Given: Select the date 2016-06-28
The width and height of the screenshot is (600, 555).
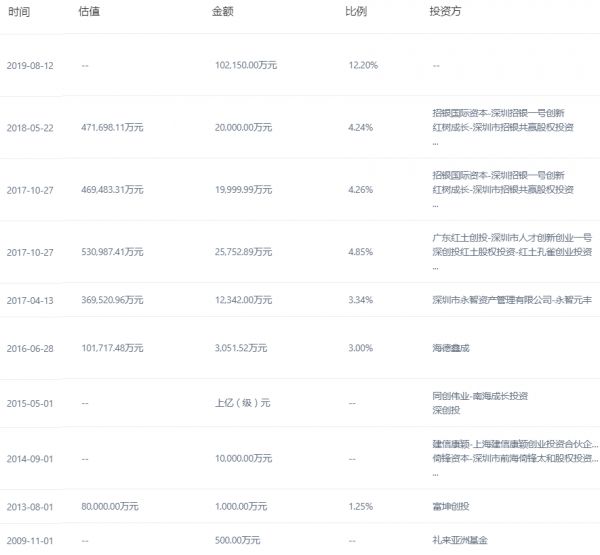Looking at the screenshot, I should tap(30, 349).
